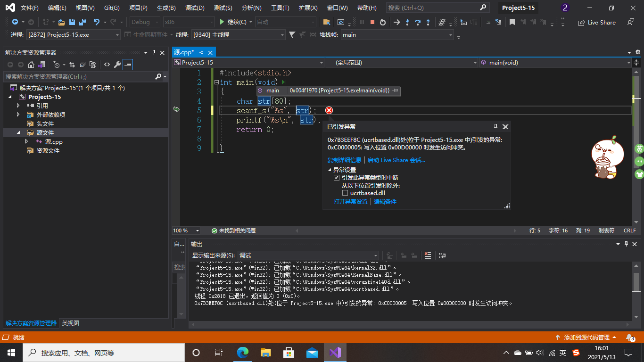644x362 pixels.
Task: Open the Debug (调试) menu
Action: (195, 8)
